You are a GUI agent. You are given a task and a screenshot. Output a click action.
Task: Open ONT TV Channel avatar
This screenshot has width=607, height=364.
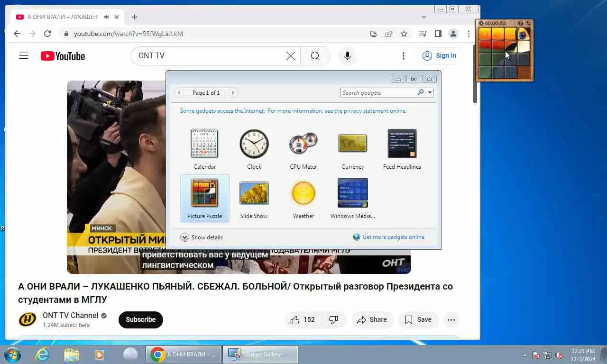tap(28, 319)
